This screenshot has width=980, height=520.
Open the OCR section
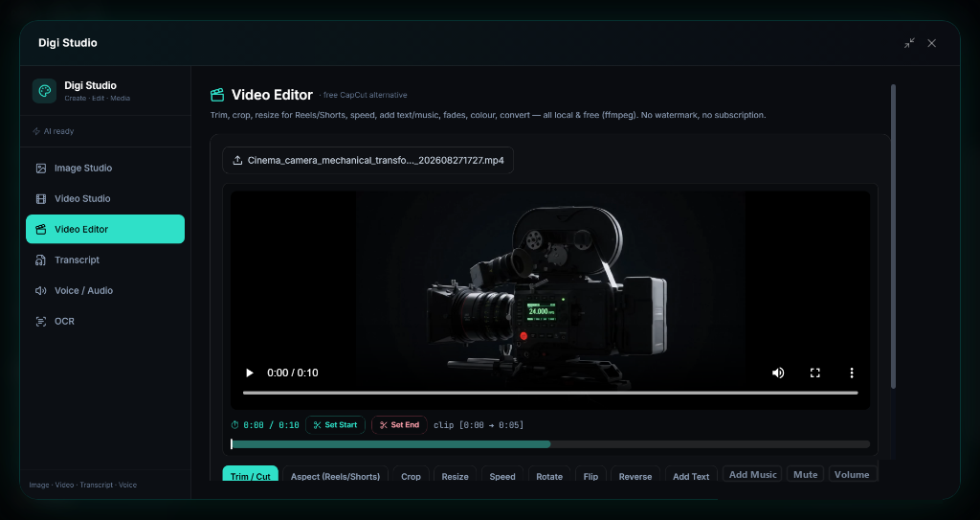click(105, 321)
